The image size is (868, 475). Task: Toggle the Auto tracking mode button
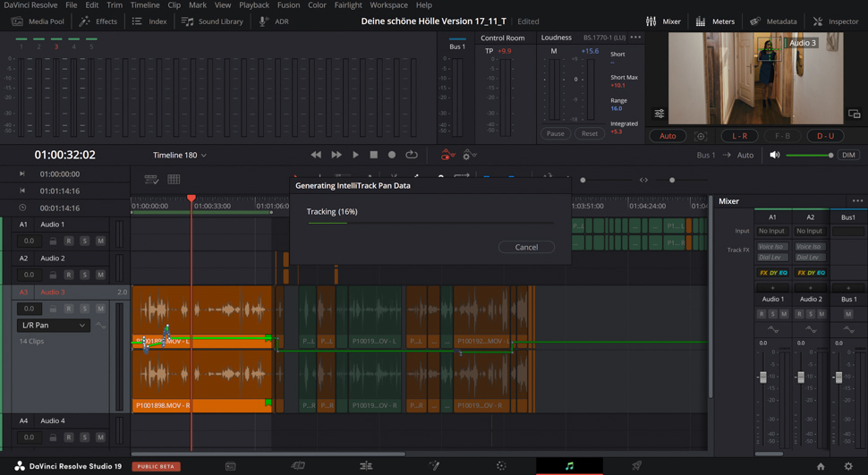click(x=668, y=136)
